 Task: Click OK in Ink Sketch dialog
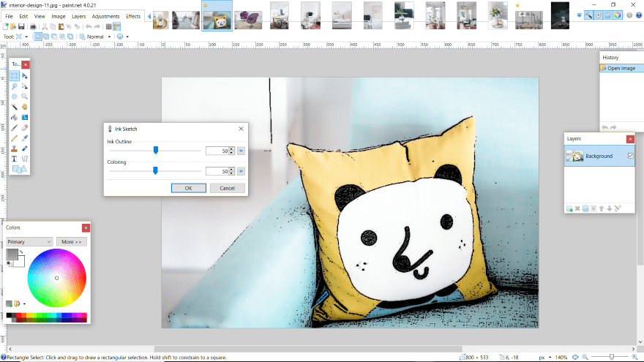(x=188, y=188)
